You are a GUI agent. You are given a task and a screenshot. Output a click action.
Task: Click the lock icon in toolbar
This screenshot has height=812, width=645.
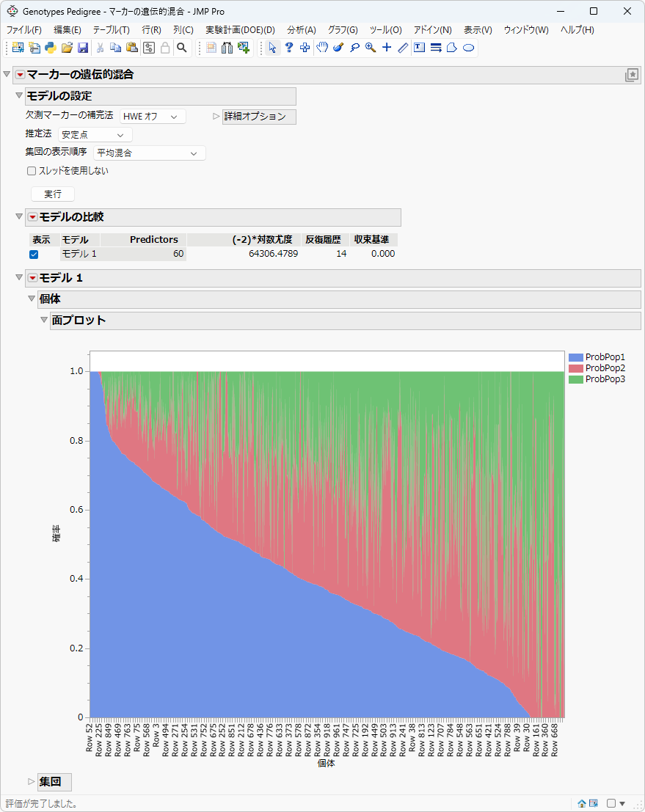pyautogui.click(x=165, y=48)
